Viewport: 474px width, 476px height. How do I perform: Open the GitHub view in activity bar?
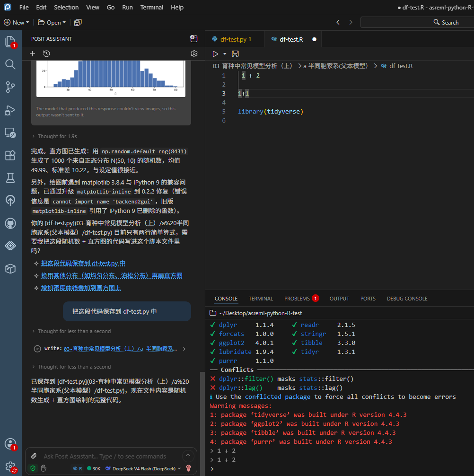click(x=10, y=223)
